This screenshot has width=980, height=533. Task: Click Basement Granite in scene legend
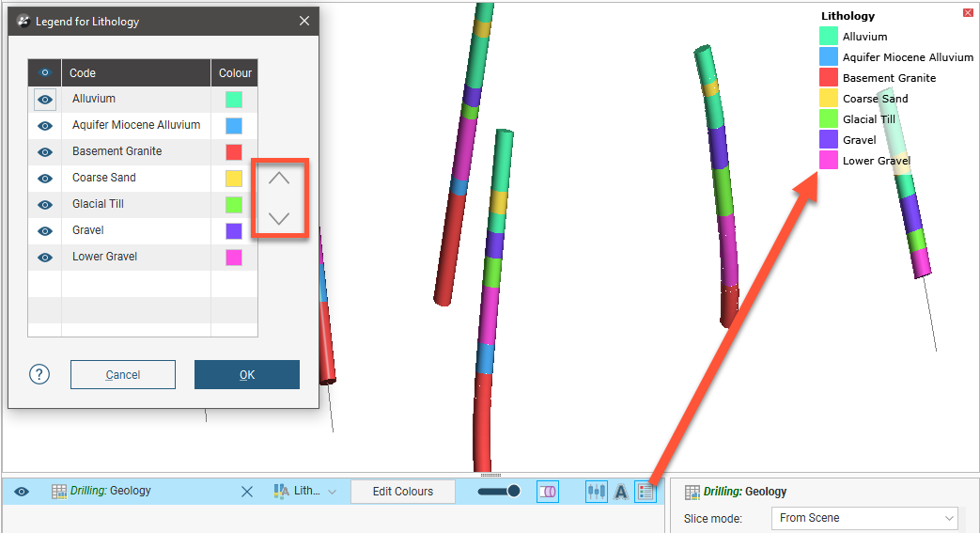[x=889, y=78]
